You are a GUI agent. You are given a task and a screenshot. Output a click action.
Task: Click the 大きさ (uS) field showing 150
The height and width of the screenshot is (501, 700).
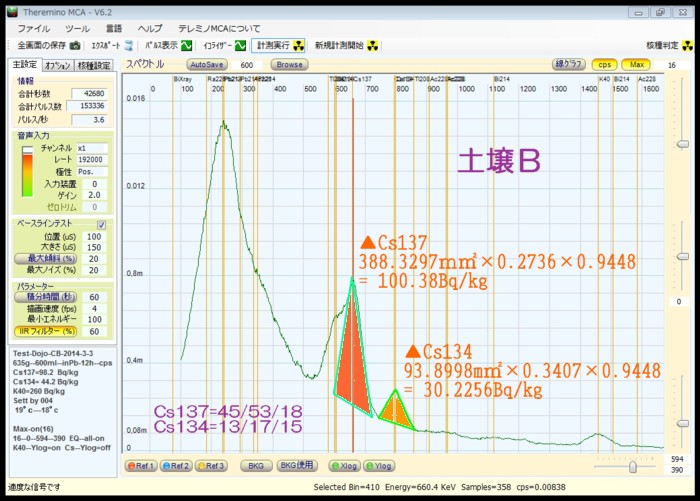click(94, 247)
